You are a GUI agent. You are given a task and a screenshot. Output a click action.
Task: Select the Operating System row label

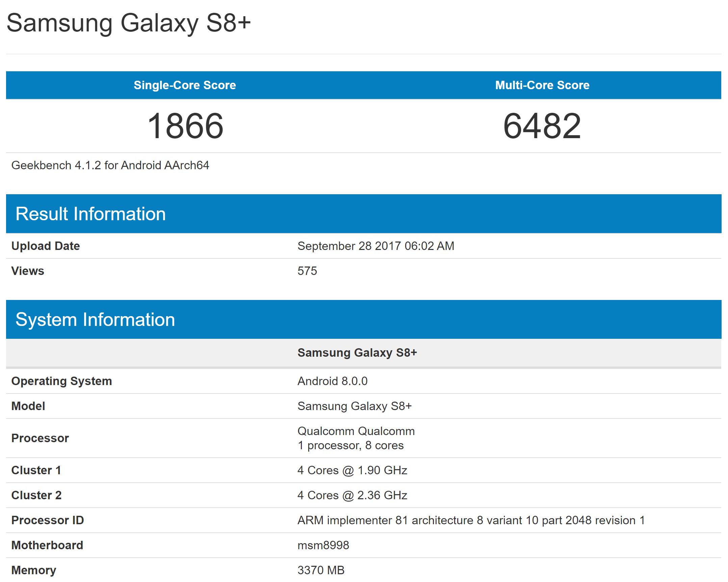click(61, 381)
